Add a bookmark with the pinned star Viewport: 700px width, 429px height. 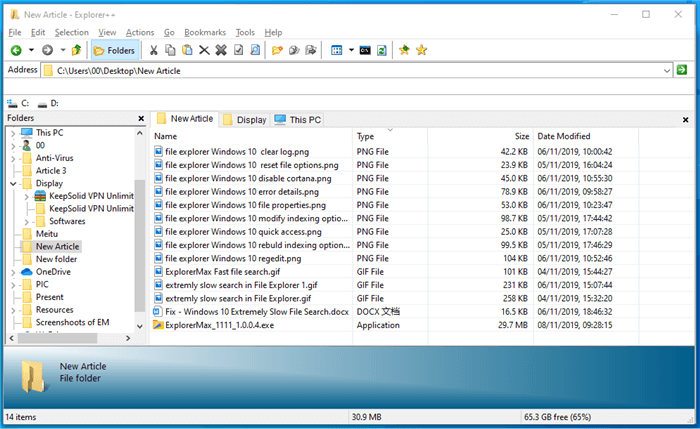[x=404, y=50]
